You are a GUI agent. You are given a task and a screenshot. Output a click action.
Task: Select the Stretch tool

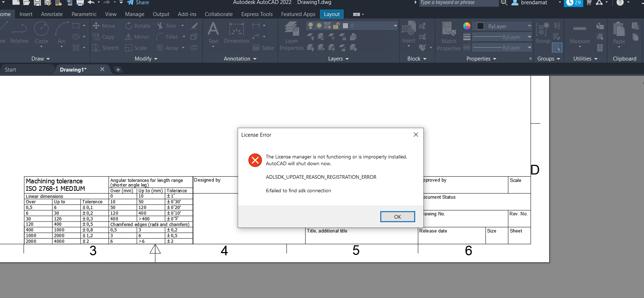click(x=105, y=48)
